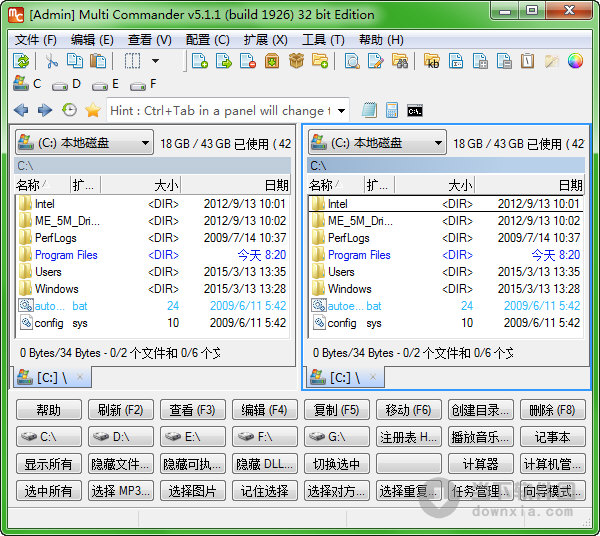600x536 pixels.
Task: Open the 帮助 (H) menu
Action: coord(381,40)
